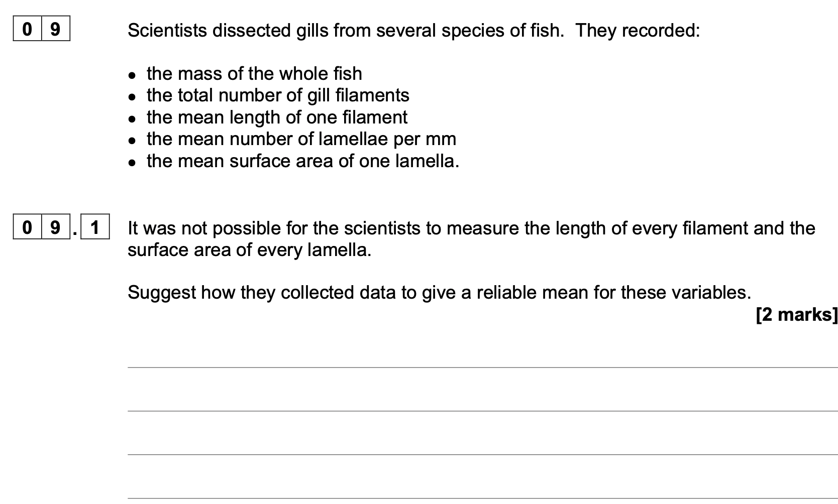The height and width of the screenshot is (504, 838).
Task: Click the third blank answer line
Action: [x=483, y=455]
